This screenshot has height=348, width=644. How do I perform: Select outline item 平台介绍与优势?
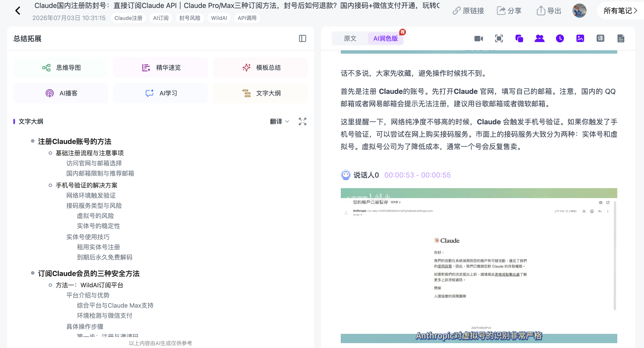(88, 295)
